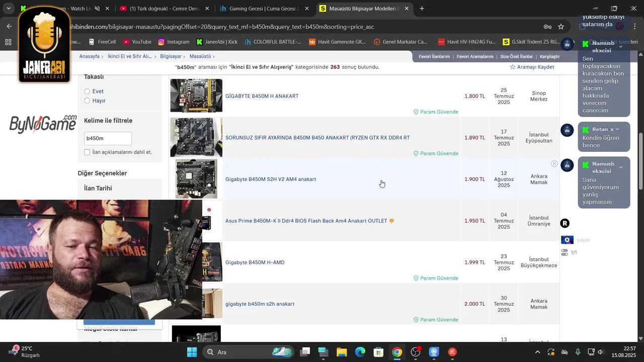Save search with Aramayı Kaydet star
The height and width of the screenshot is (362, 644).
click(532, 67)
